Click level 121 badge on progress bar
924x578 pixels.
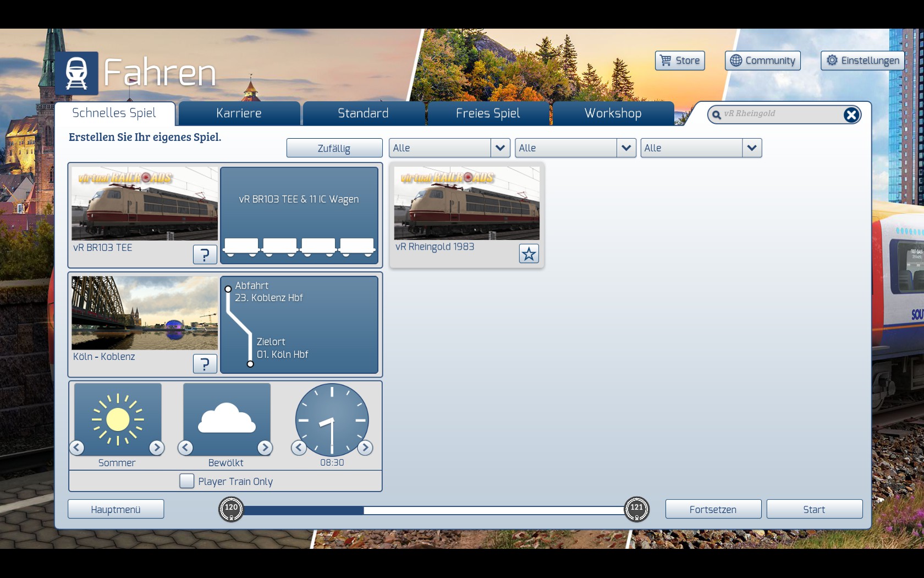pyautogui.click(x=636, y=509)
